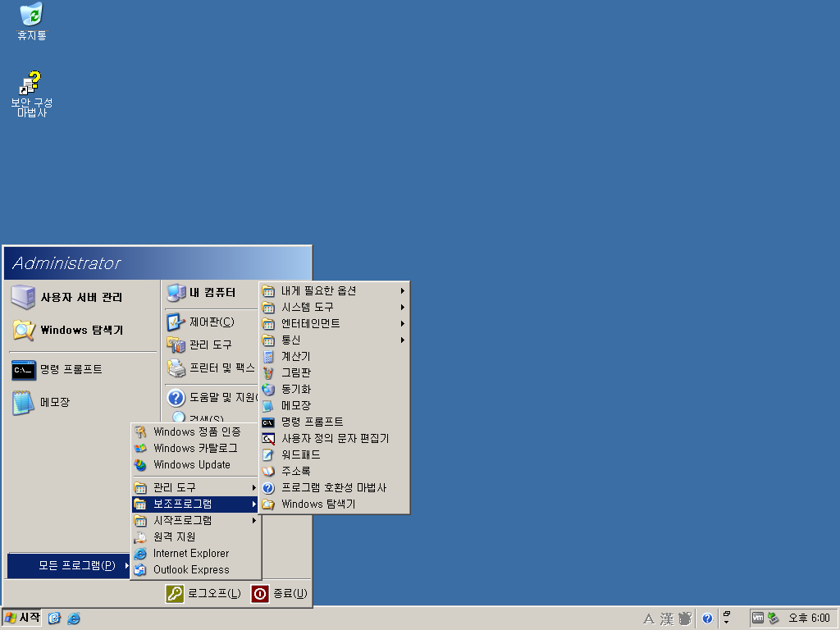
Task: Expand 내게 필요한 옵션 submenu arrow
Action: 402,291
